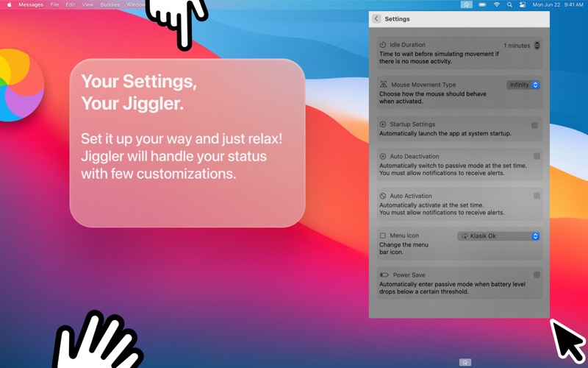The image size is (588, 368).
Task: Click the Mouse Movement Type icon
Action: pos(383,85)
